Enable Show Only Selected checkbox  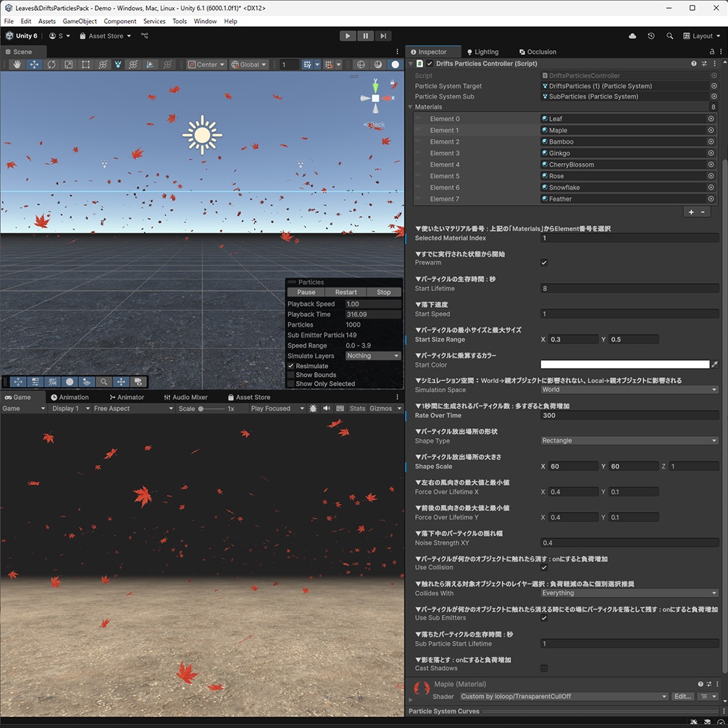(291, 383)
